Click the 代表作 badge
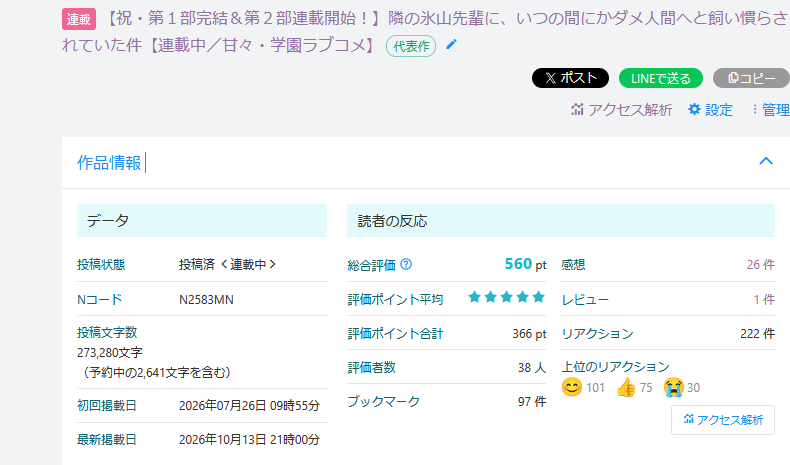The width and height of the screenshot is (790, 465). point(411,46)
